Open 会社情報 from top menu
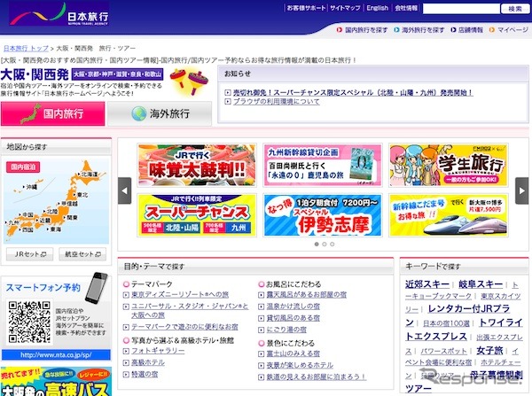 click(x=406, y=8)
